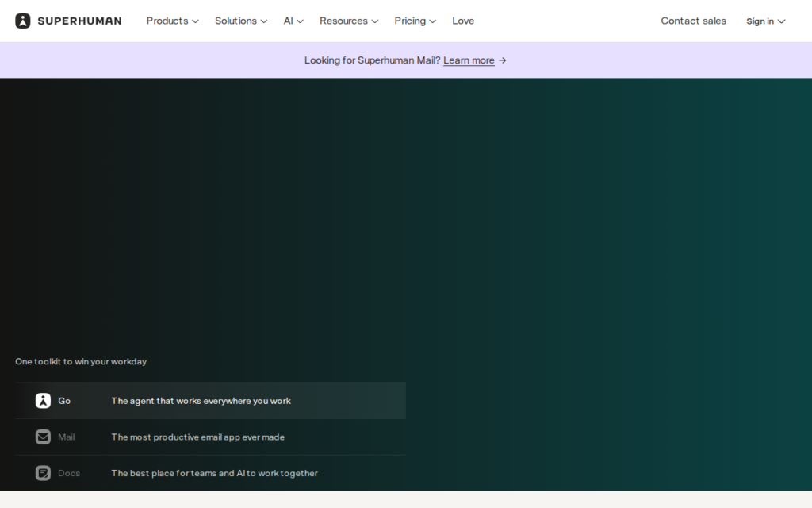Expand the Products dropdown menu
This screenshot has width=812, height=508.
tap(172, 21)
